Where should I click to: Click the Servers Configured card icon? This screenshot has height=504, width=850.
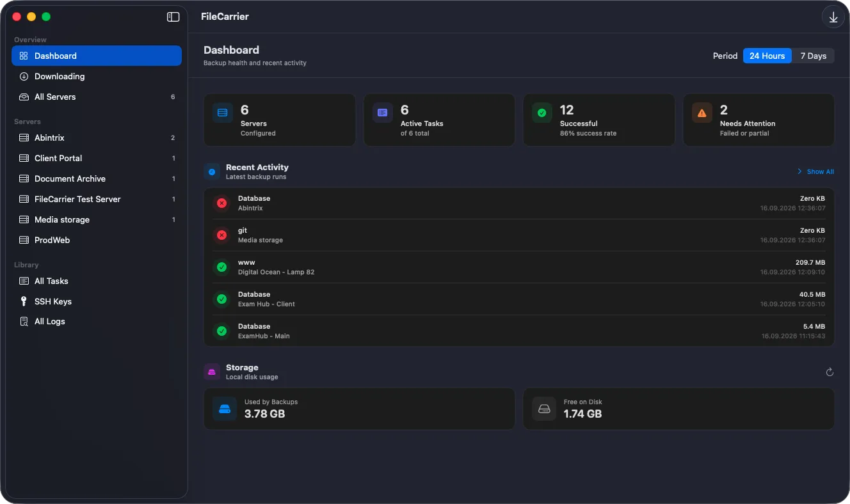(223, 113)
